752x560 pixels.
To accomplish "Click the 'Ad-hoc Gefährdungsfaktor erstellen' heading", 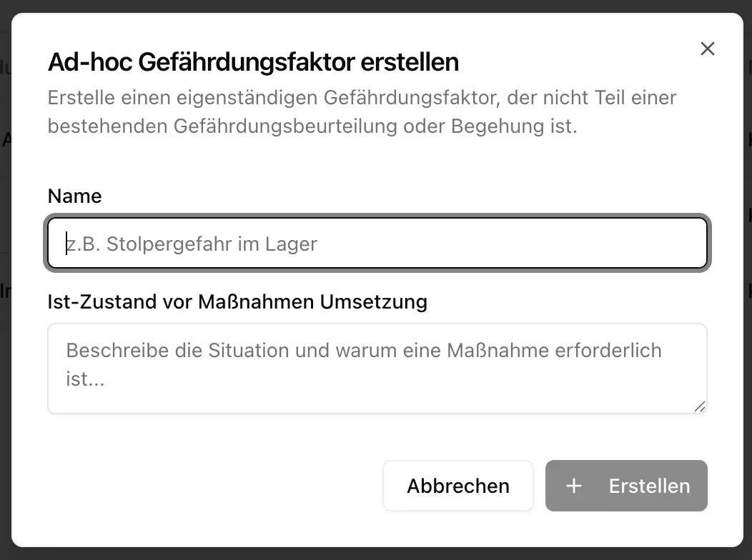I will (253, 63).
